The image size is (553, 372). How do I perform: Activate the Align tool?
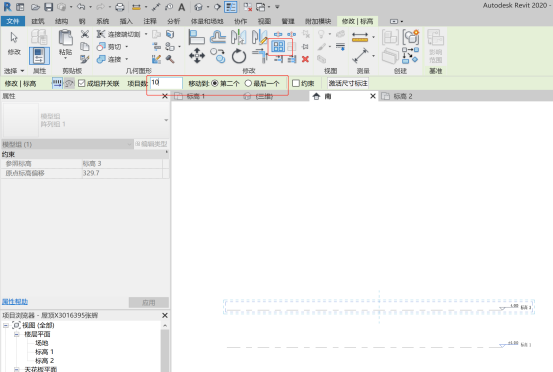pos(196,37)
